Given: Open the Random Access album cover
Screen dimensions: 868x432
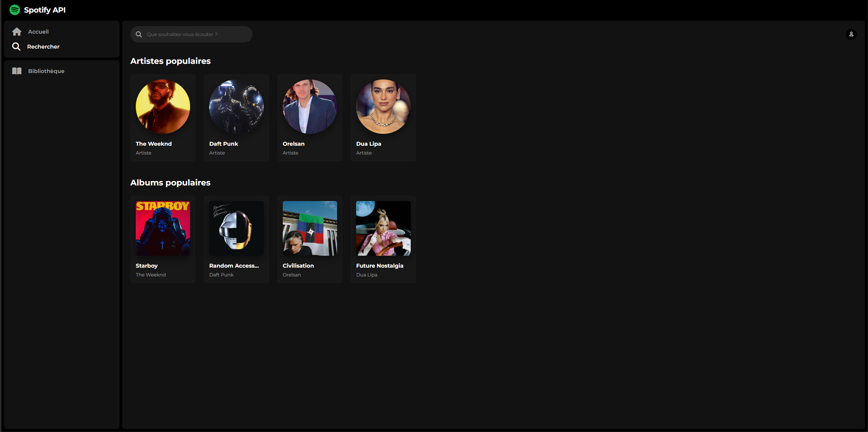Looking at the screenshot, I should pos(236,228).
